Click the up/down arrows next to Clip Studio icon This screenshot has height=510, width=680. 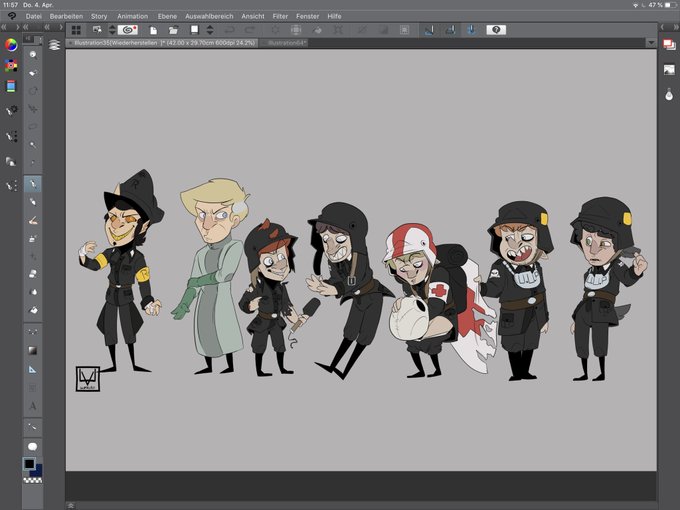point(112,29)
